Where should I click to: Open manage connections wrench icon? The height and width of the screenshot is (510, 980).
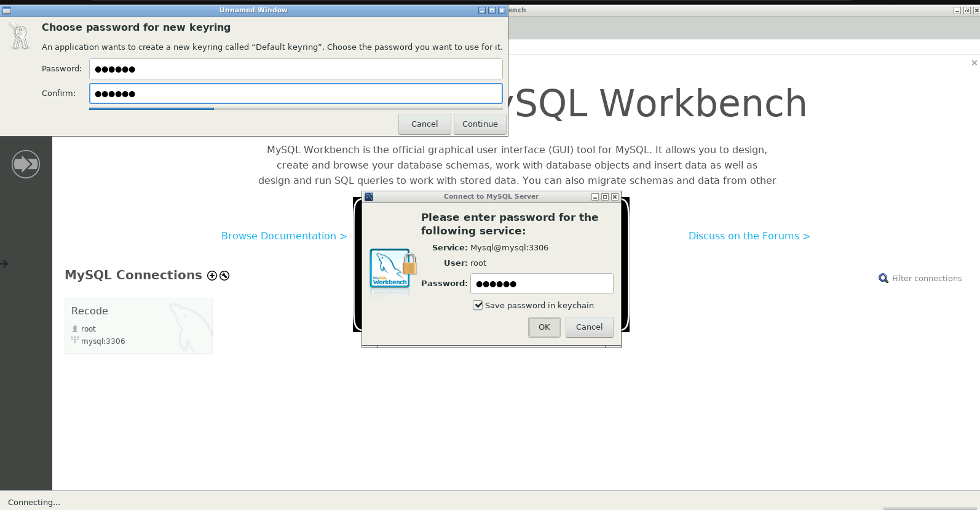224,276
